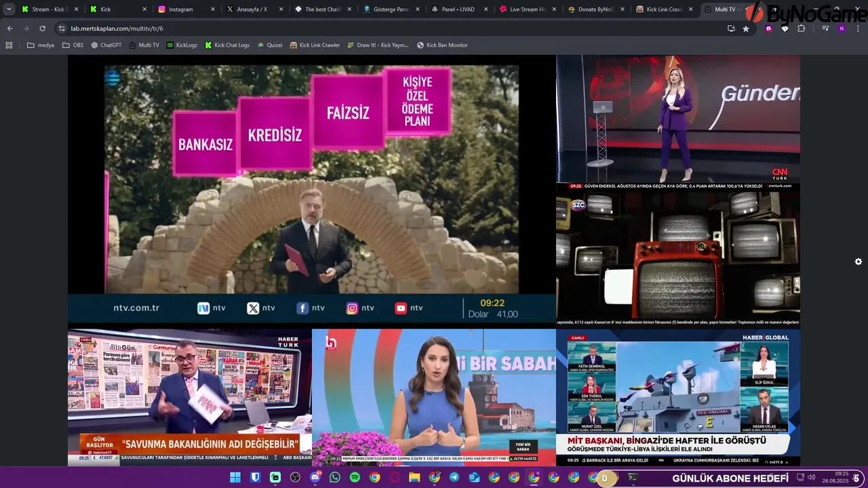Screen dimensions: 868x488
Task: Open the ChatGPT bookmark
Action: click(106, 45)
